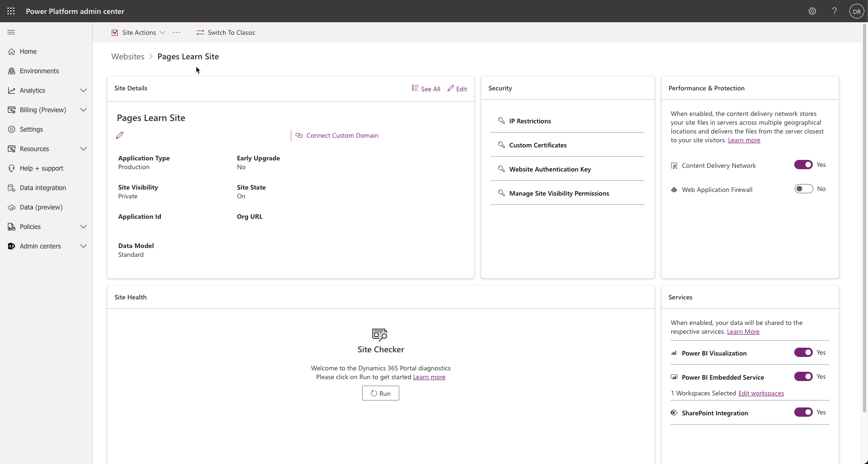Open the Settings gear in the top bar
This screenshot has height=464, width=868.
812,11
